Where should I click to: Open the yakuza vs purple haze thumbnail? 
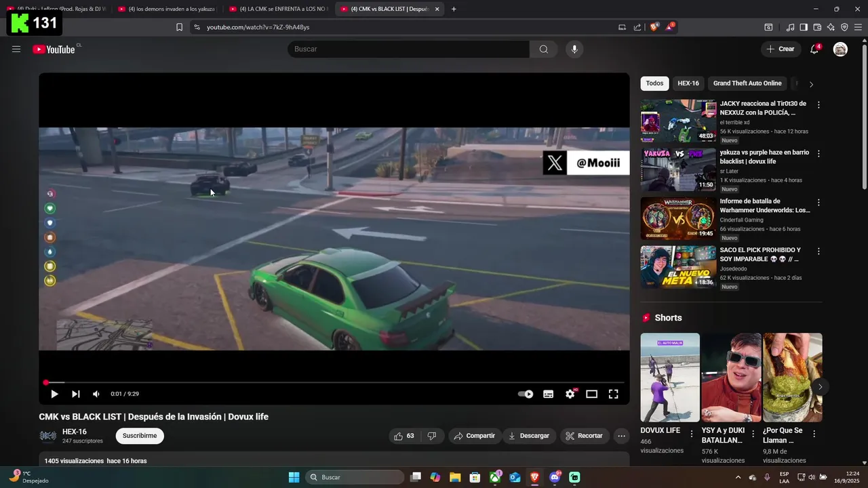678,169
